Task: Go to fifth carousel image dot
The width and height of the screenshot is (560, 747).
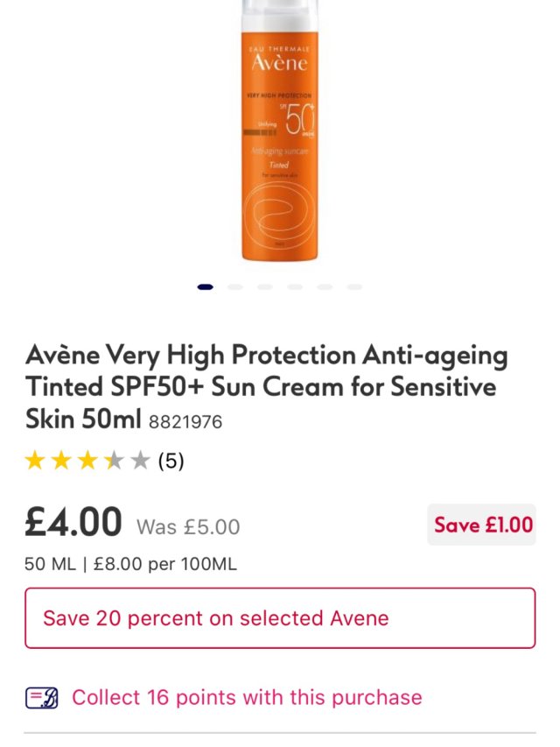Action: [x=325, y=286]
